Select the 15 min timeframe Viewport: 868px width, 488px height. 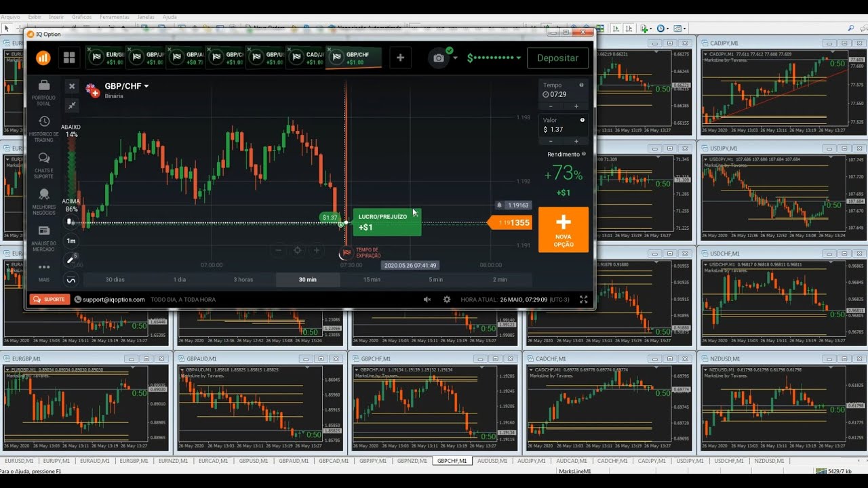(x=372, y=279)
